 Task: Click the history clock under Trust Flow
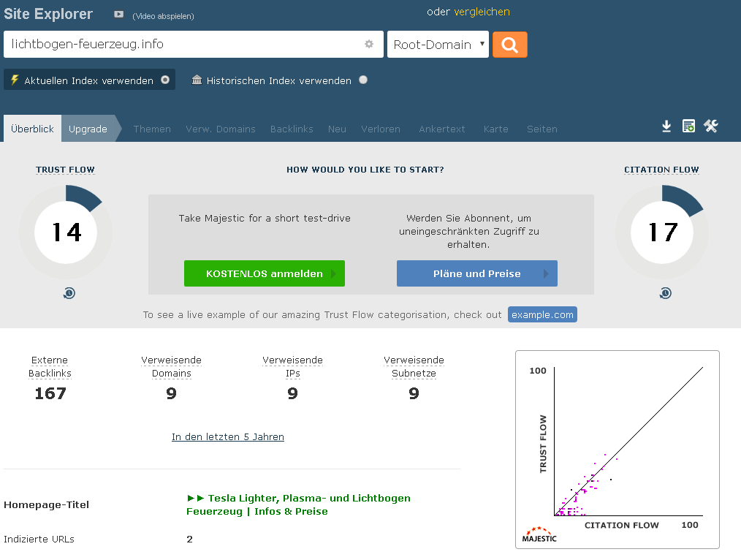click(x=69, y=293)
